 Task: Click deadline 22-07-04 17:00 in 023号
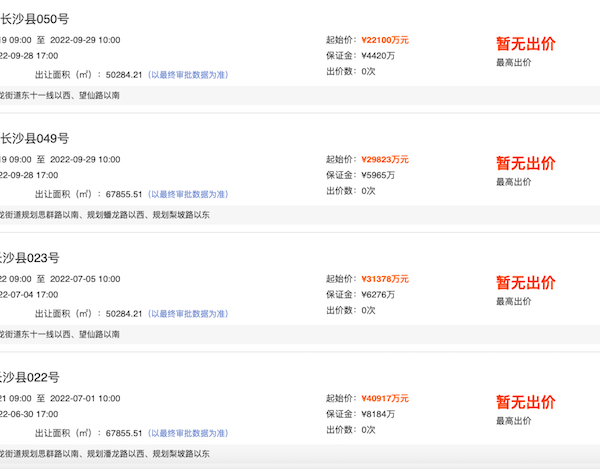coord(29,295)
